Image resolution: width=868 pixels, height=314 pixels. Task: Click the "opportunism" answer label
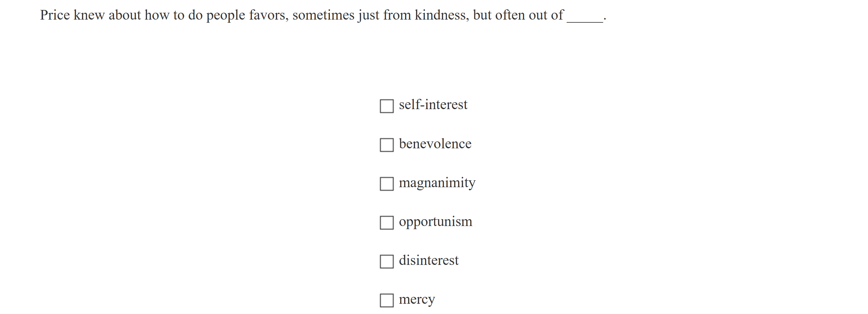coord(435,221)
